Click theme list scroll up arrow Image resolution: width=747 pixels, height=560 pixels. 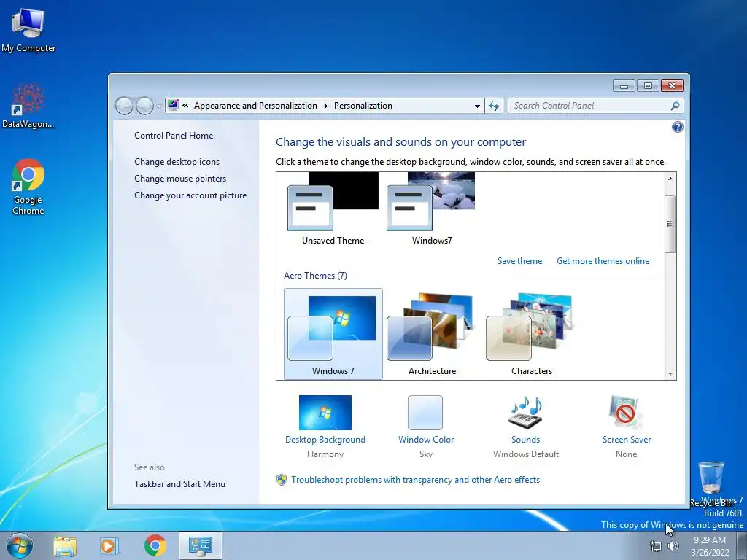[670, 179]
